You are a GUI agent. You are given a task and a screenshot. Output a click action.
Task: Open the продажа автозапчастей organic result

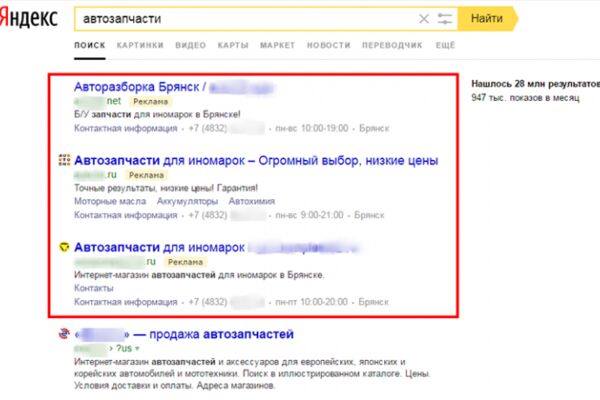184,334
